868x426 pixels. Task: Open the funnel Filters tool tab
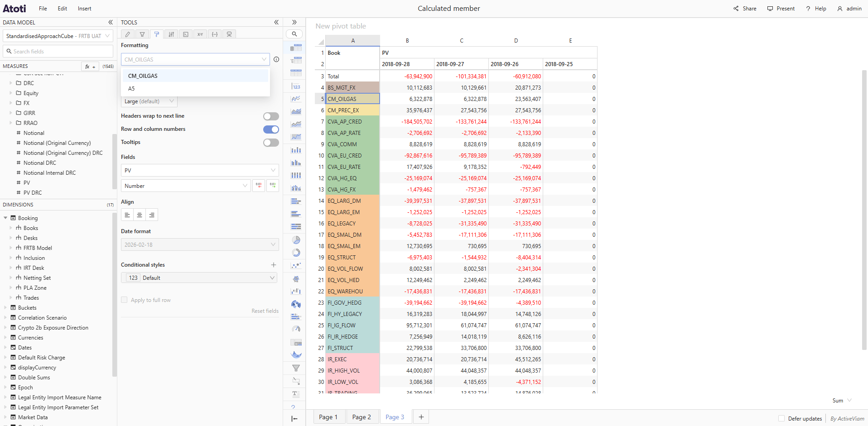coord(142,34)
